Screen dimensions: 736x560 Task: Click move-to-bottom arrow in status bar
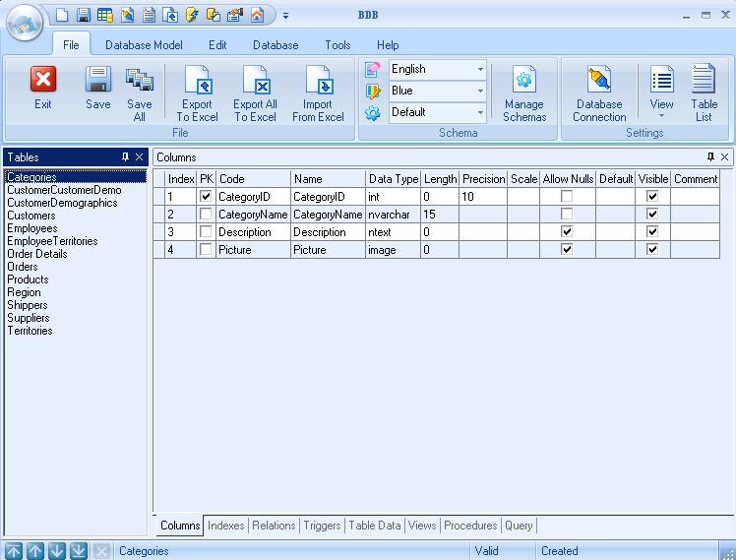tap(79, 551)
